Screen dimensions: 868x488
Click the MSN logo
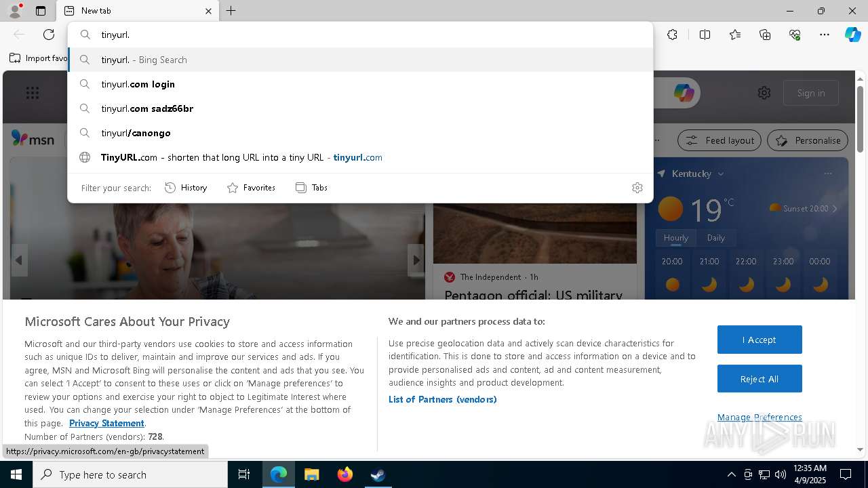tap(33, 139)
